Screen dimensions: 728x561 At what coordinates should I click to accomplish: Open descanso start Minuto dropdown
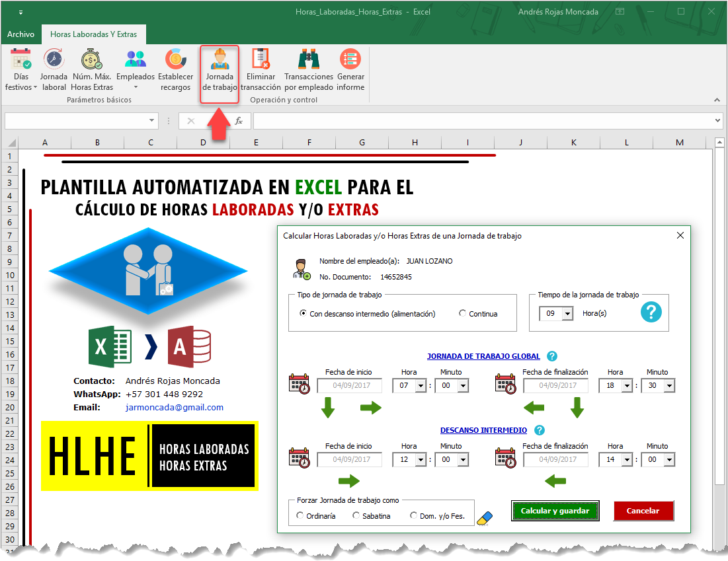click(463, 460)
